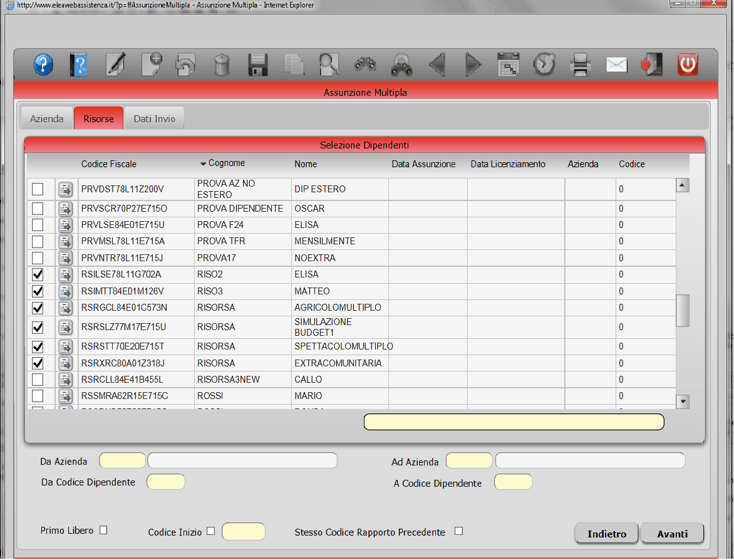Click the table scrollbar up arrow

tap(683, 185)
